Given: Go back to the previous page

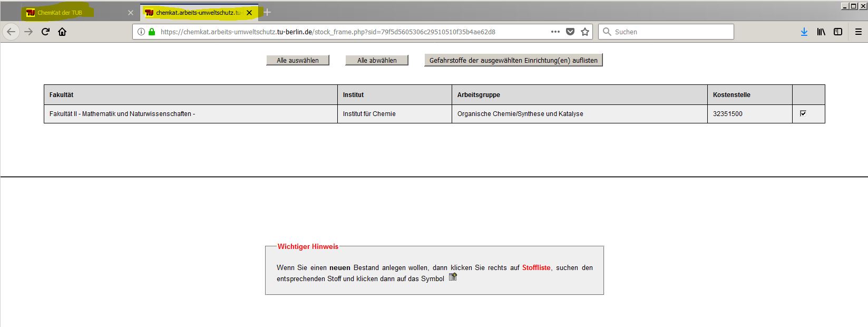Looking at the screenshot, I should click(11, 32).
